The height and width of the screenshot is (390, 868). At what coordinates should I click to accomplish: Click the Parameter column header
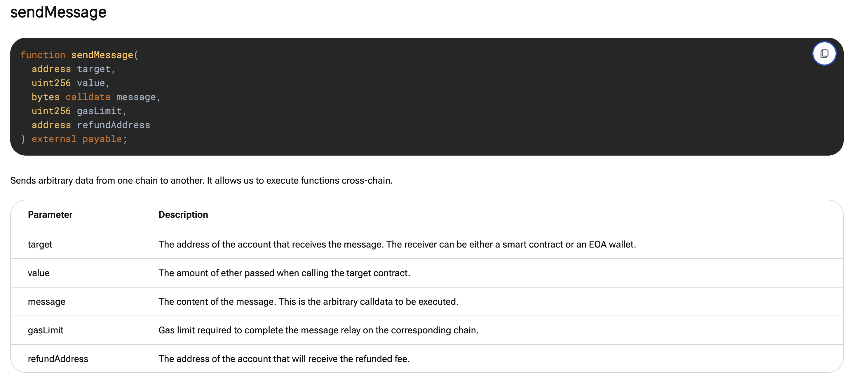(x=50, y=215)
